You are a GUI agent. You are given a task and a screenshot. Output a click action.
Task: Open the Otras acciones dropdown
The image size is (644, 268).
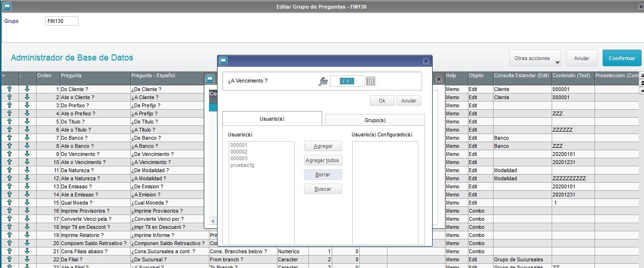(535, 58)
